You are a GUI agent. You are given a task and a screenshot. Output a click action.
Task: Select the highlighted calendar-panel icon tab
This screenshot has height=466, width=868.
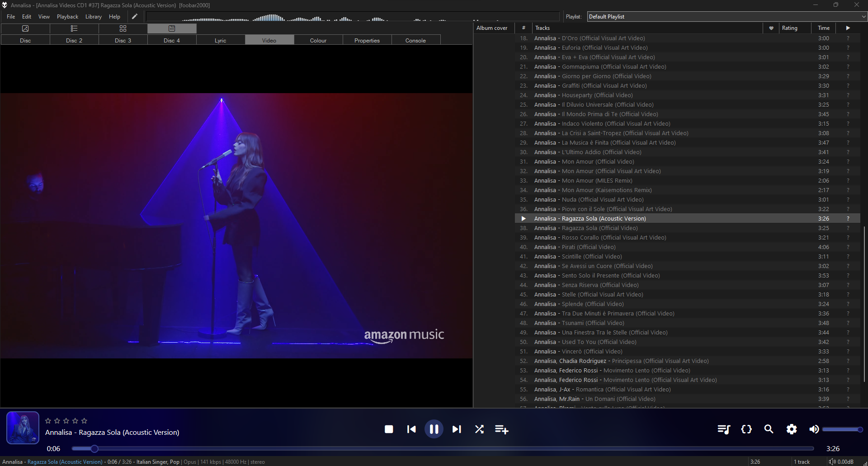(172, 28)
